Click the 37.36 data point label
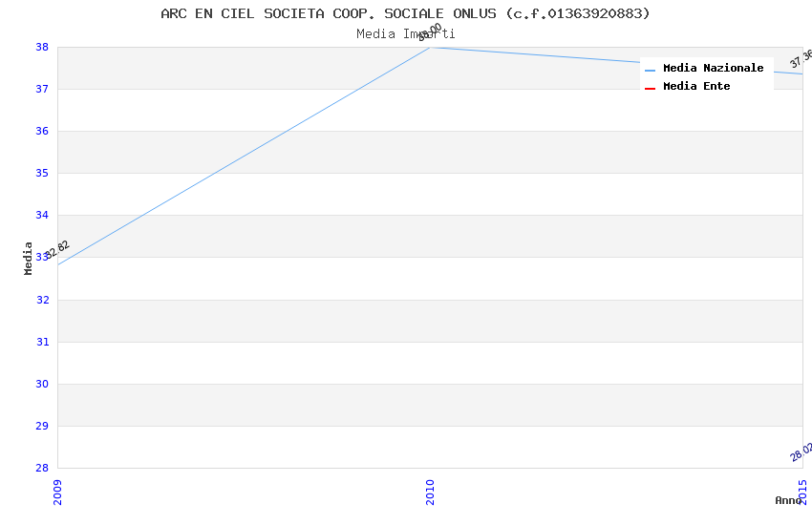812x525 pixels. coord(801,58)
